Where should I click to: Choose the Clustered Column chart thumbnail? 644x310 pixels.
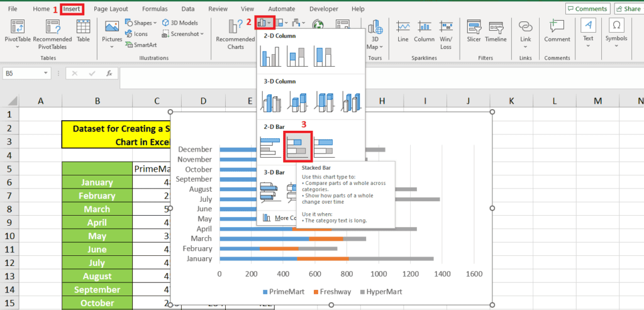(270, 56)
